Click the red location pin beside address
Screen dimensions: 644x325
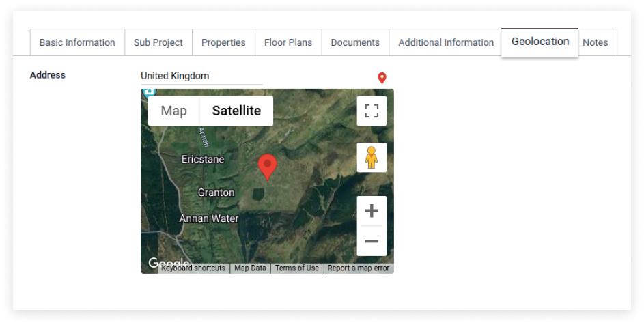[x=382, y=79]
